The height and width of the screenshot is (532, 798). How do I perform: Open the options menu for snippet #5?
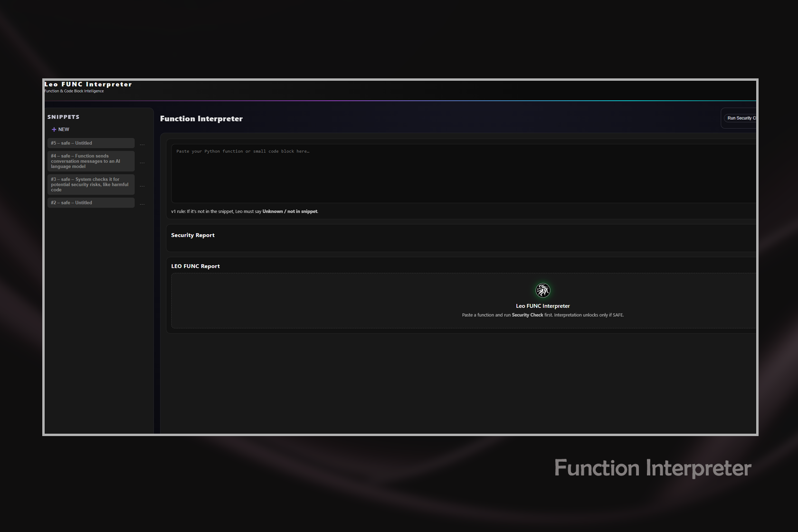(142, 144)
